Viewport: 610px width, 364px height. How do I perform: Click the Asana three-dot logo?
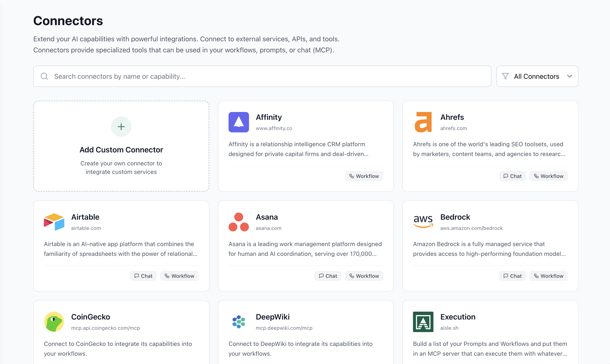click(239, 222)
